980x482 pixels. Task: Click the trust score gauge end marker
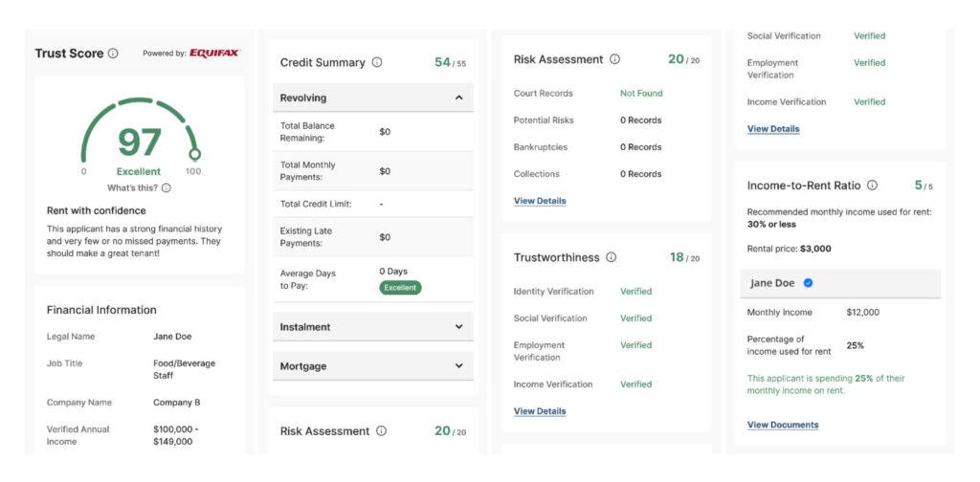pyautogui.click(x=194, y=154)
